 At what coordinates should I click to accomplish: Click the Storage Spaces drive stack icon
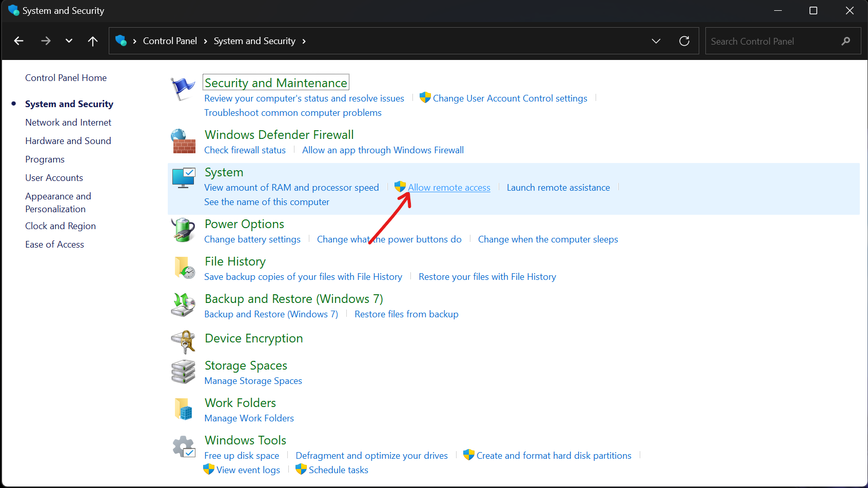pyautogui.click(x=183, y=372)
